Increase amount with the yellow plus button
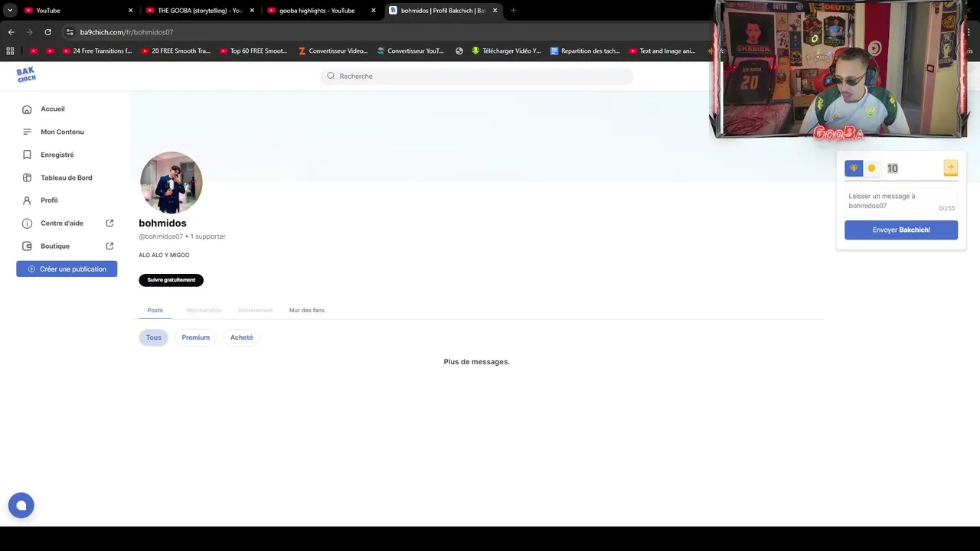Screen dimensions: 980x551 click(x=950, y=168)
